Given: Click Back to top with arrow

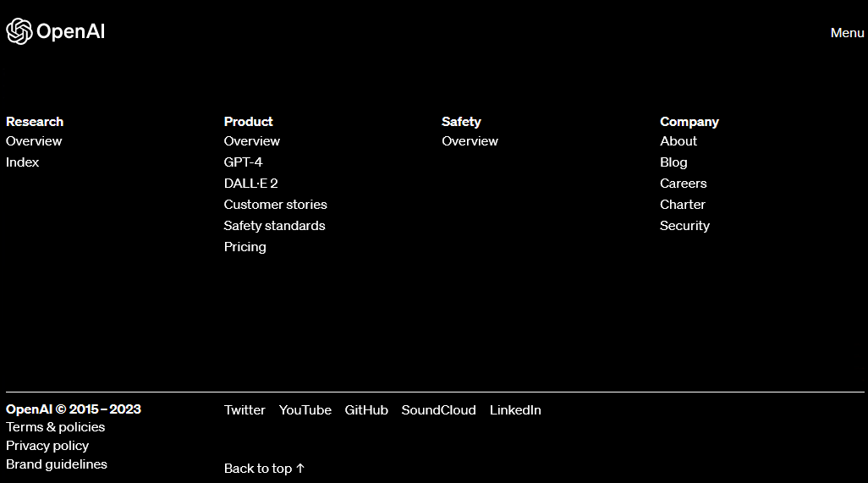Looking at the screenshot, I should point(264,469).
